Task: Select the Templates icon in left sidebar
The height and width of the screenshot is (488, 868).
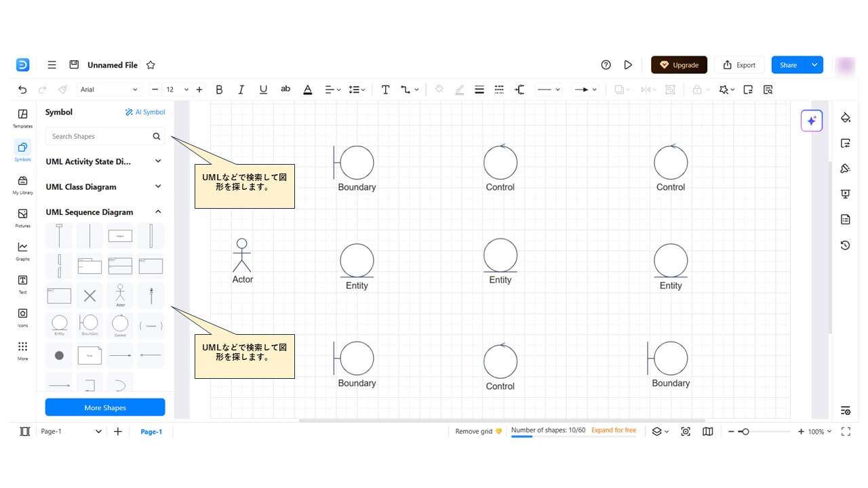Action: (x=22, y=117)
